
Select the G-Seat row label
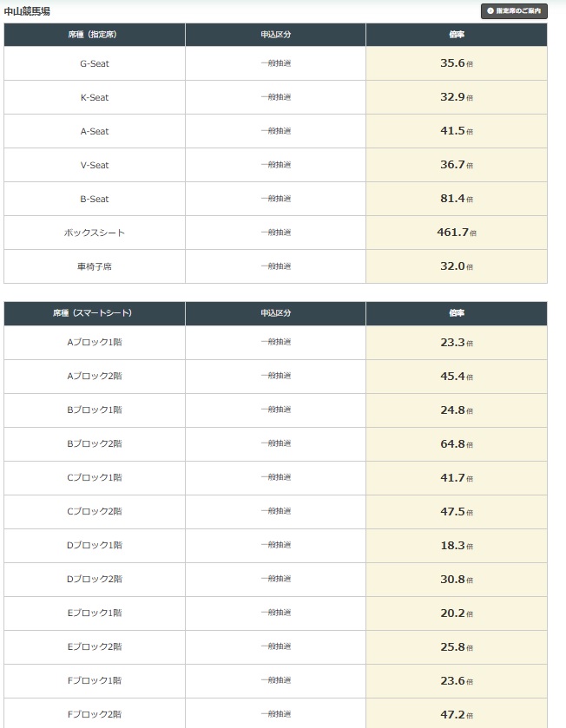[x=94, y=63]
